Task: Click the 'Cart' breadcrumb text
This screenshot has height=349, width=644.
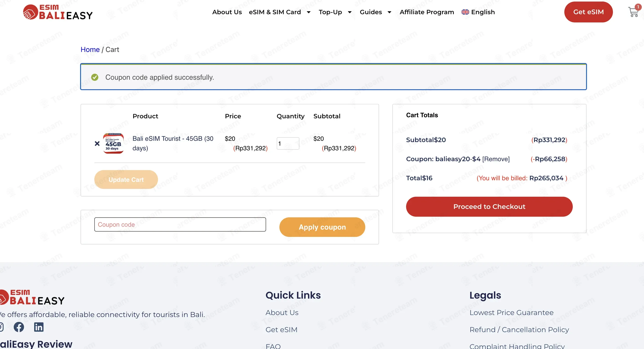Action: [112, 50]
